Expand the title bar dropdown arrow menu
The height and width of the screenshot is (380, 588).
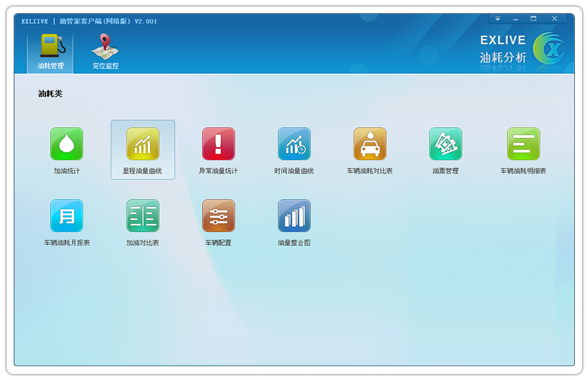(x=498, y=19)
